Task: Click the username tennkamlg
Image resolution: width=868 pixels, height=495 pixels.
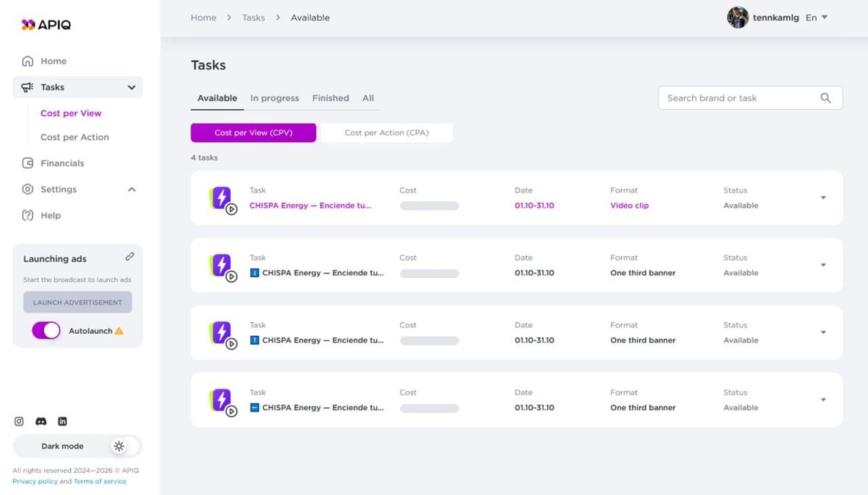Action: 775,17
